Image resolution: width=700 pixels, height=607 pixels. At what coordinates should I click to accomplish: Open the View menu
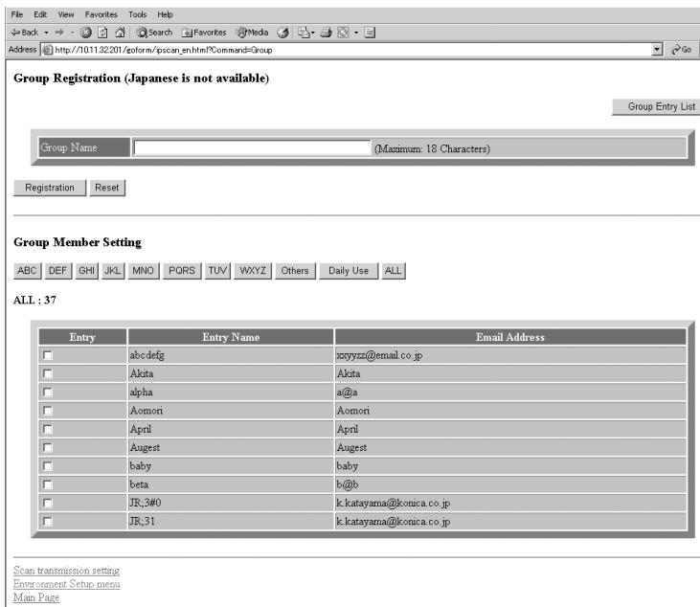(66, 14)
